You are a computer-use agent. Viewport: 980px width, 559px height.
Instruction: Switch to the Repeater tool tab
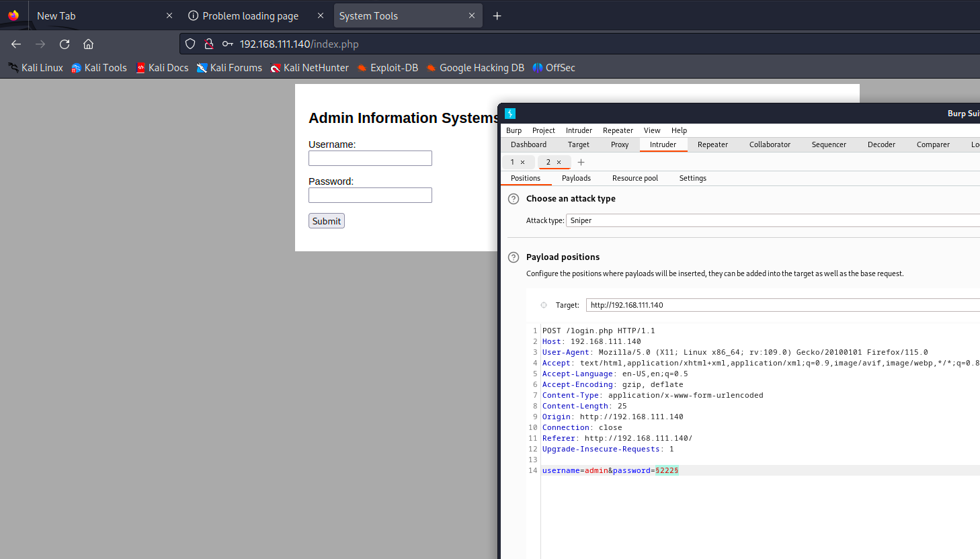point(712,144)
